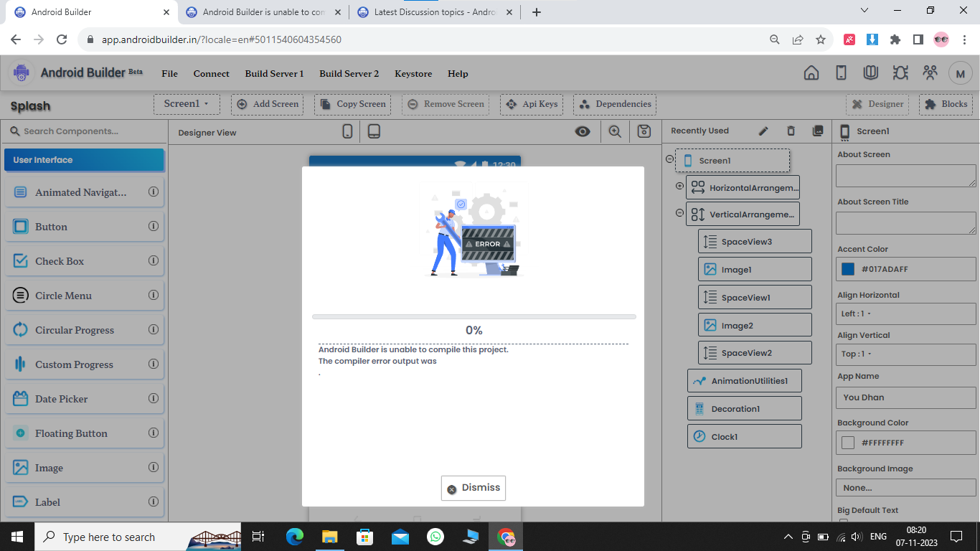Open the Help menu

click(x=458, y=73)
